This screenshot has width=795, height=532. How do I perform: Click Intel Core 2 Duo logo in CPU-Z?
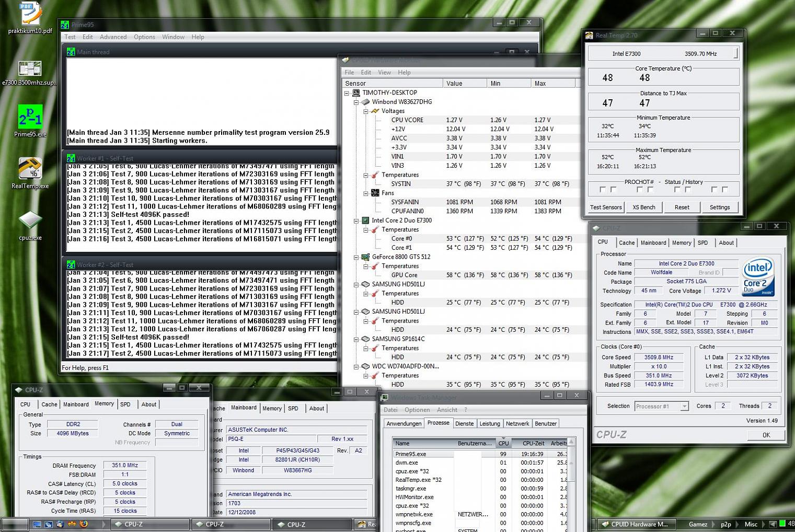(x=758, y=276)
